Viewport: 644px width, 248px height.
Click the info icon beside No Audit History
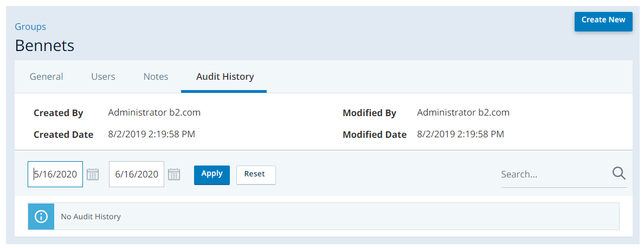click(41, 217)
